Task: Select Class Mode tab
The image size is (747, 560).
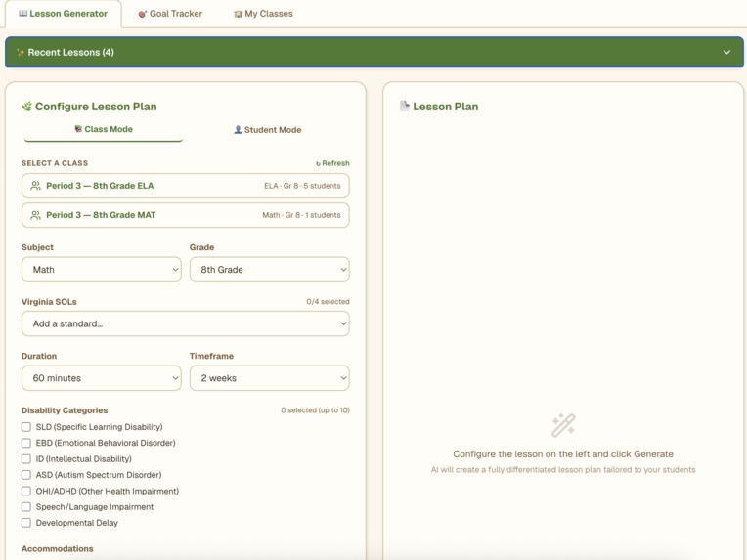Action: point(104,130)
